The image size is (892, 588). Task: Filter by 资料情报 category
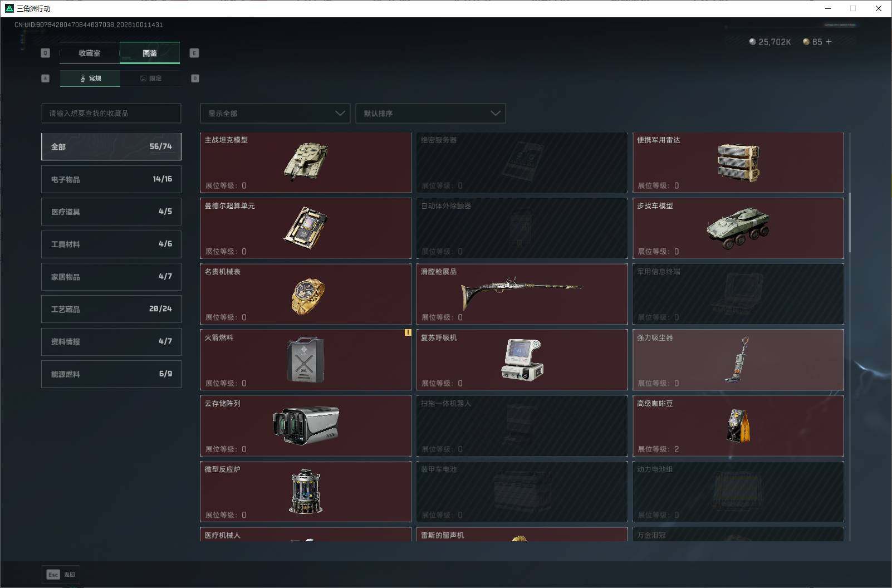111,341
